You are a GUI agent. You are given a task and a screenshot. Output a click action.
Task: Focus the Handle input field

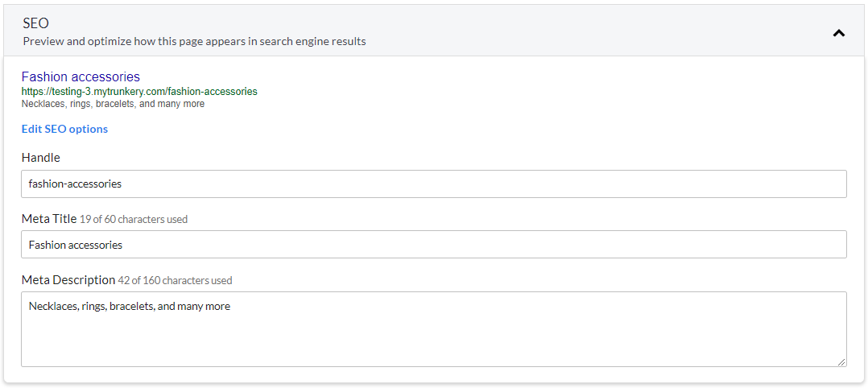434,184
